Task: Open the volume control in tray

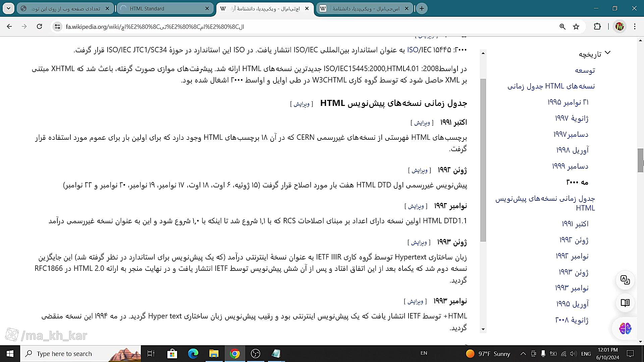Action: point(574,354)
